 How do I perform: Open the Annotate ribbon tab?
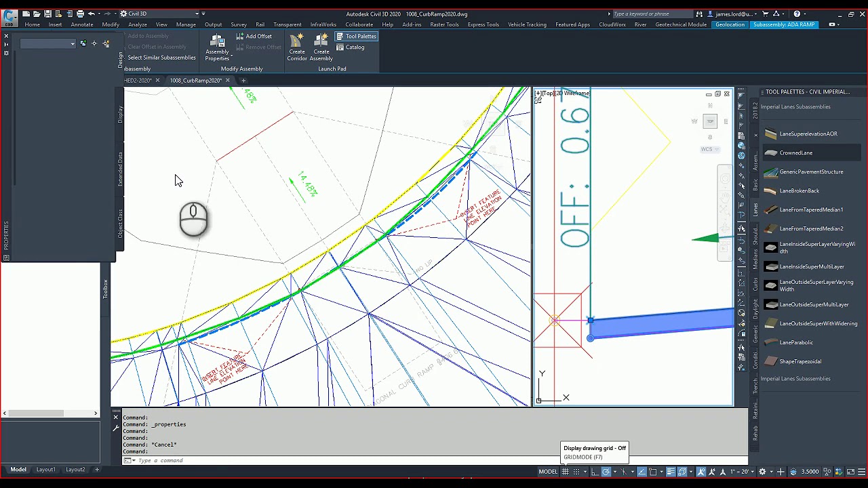[x=82, y=24]
